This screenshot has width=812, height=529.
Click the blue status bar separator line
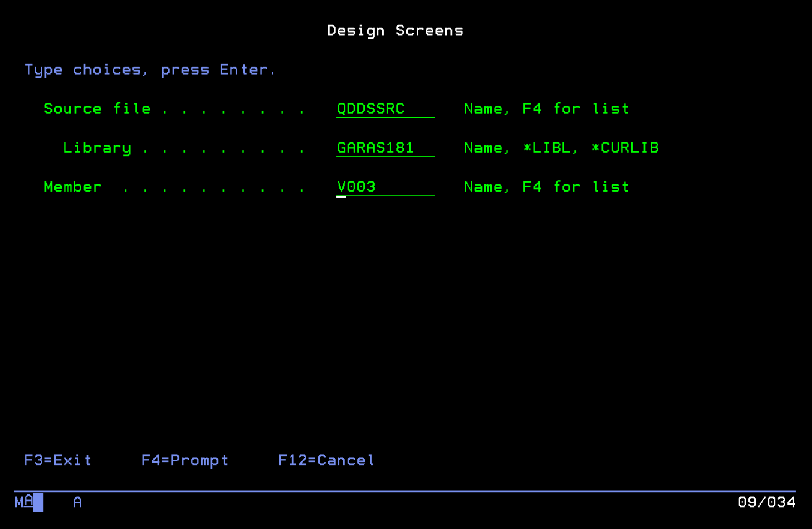click(x=405, y=491)
